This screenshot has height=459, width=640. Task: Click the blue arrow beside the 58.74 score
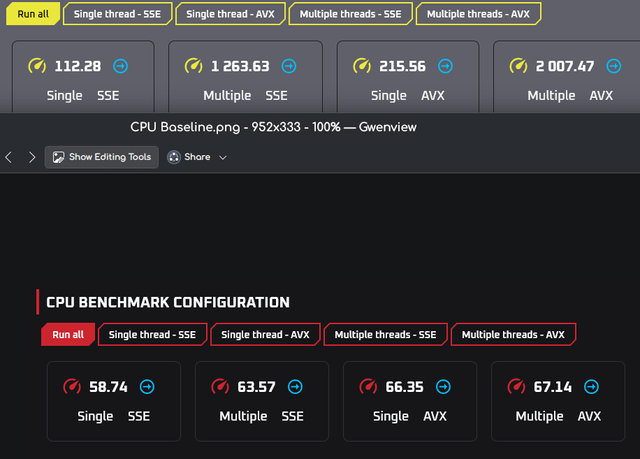tap(147, 386)
